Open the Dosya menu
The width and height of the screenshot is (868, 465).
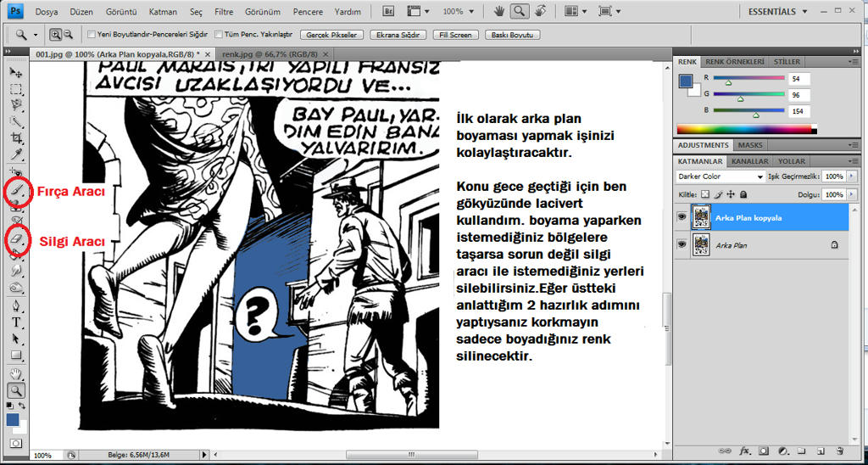click(x=47, y=11)
